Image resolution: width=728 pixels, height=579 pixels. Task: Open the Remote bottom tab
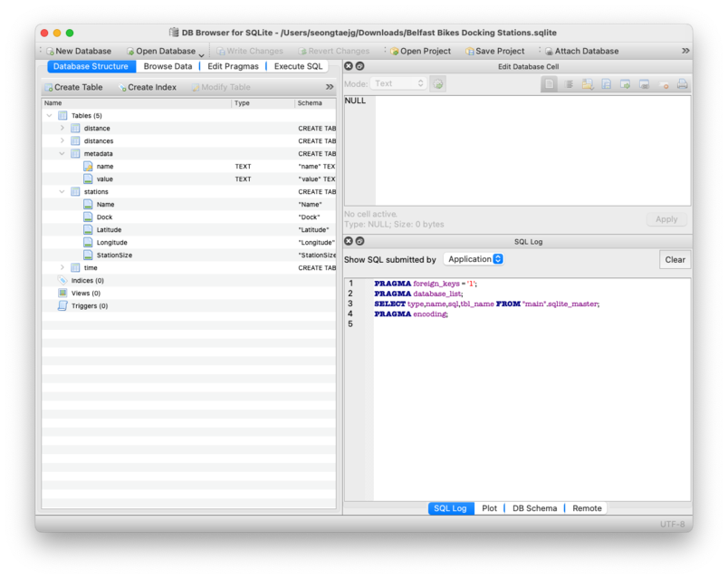coord(587,508)
